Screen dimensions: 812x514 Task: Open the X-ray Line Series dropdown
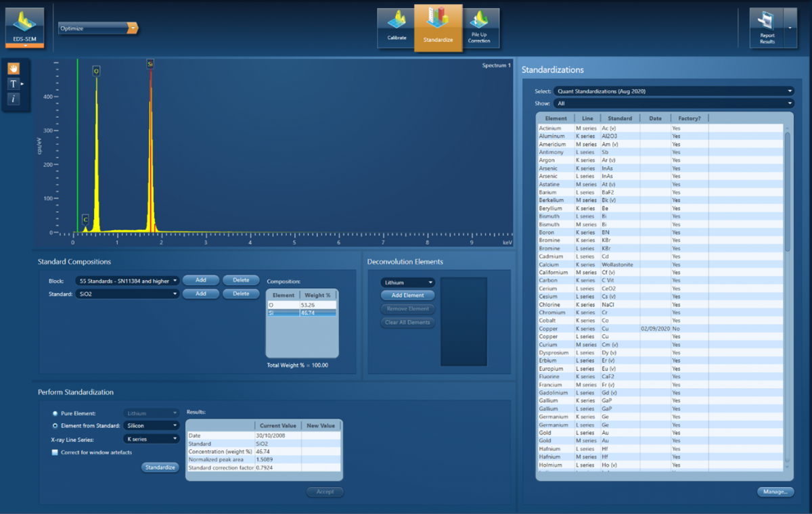pos(151,439)
